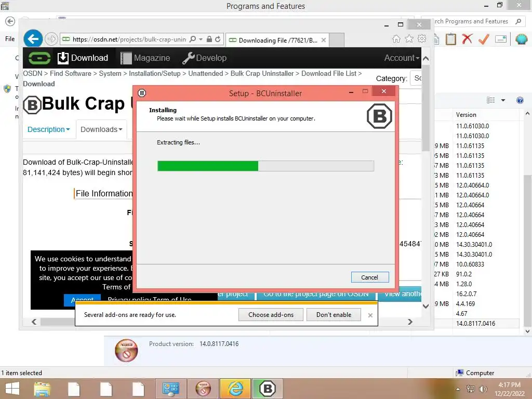Open the File menu in Programs and Features
The image size is (532, 399).
point(10,39)
